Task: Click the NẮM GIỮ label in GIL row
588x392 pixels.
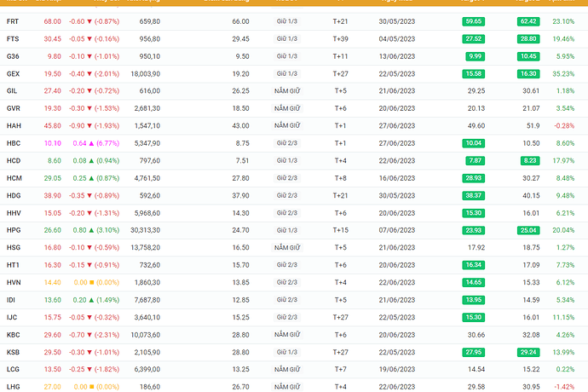Action: coord(287,91)
